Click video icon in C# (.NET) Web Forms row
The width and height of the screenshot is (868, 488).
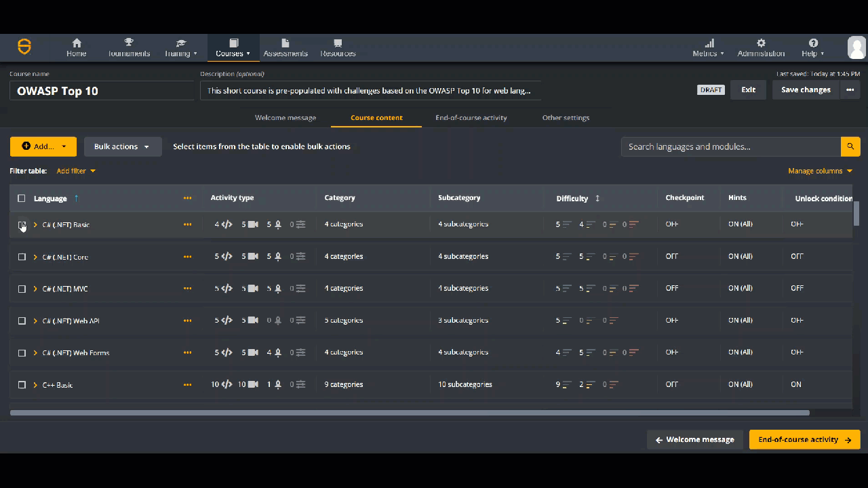pos(253,352)
